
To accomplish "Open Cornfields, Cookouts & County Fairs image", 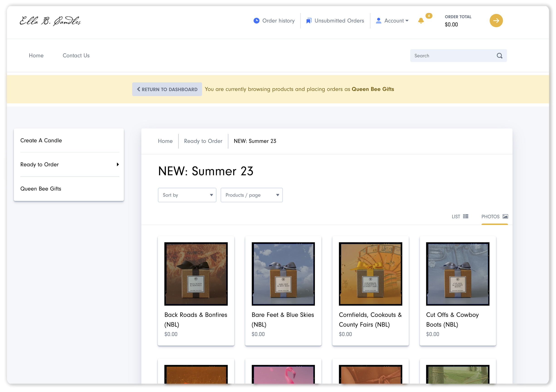I will point(370,274).
